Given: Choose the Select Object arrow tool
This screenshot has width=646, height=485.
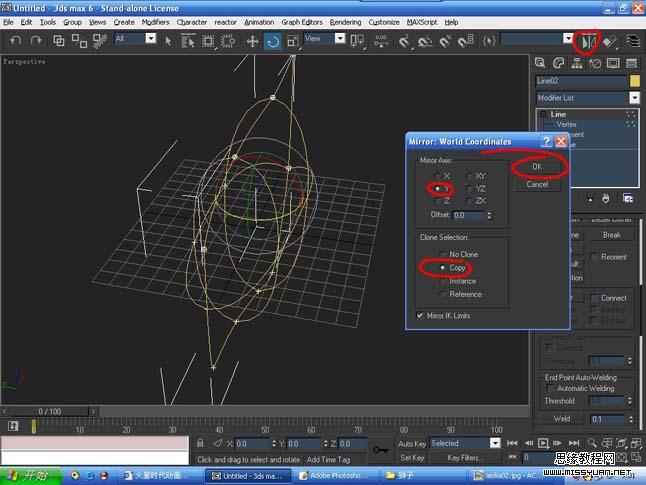Looking at the screenshot, I should [x=168, y=41].
